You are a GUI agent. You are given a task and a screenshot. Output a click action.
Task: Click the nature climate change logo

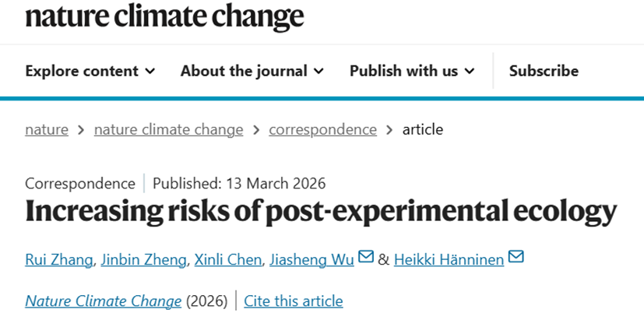pyautogui.click(x=164, y=15)
